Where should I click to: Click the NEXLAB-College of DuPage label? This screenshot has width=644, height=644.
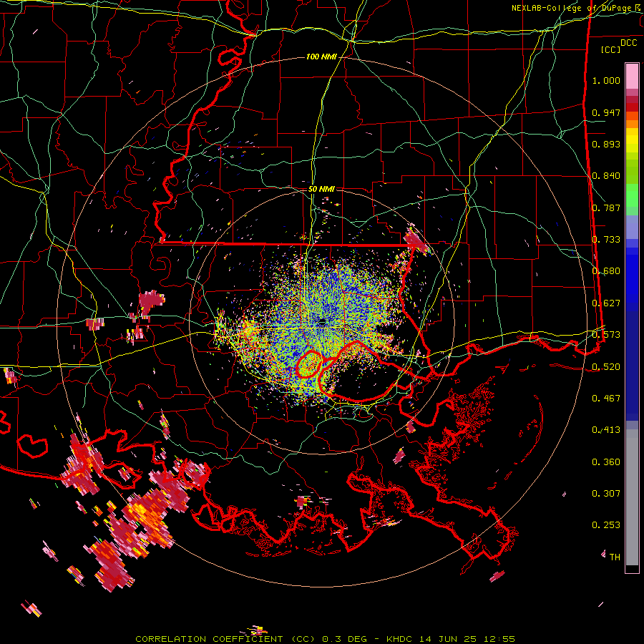(x=571, y=8)
